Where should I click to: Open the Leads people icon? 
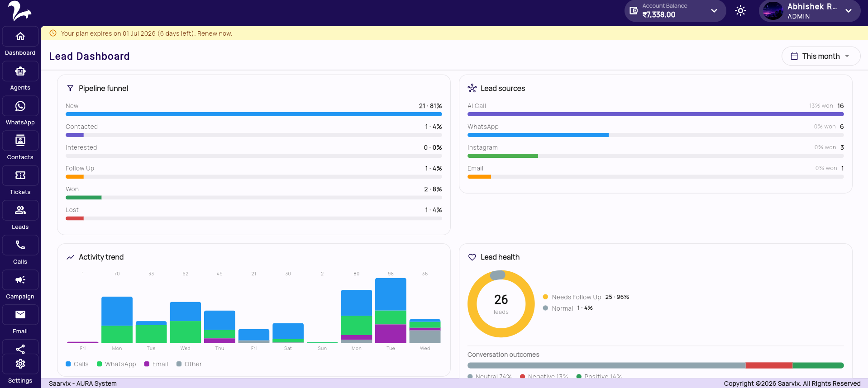pos(20,210)
